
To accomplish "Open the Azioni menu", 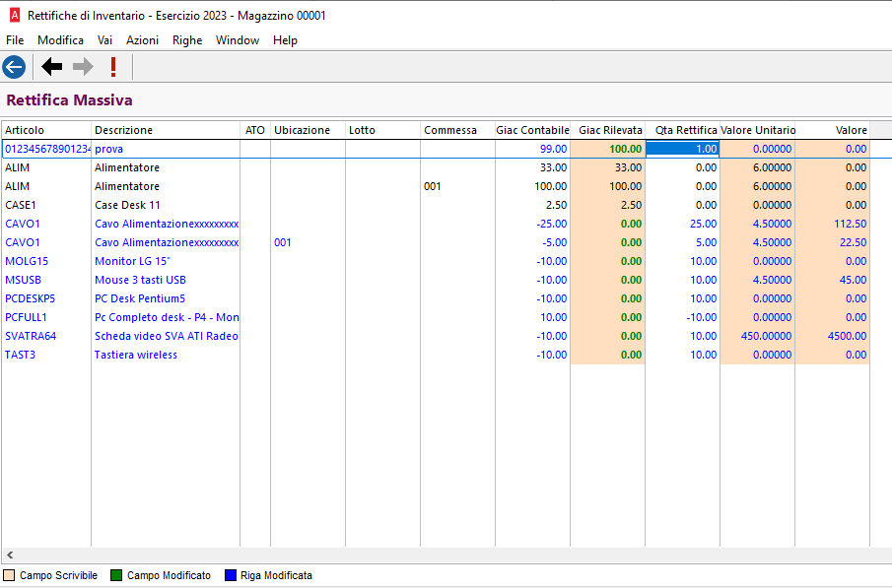I will (x=142, y=40).
